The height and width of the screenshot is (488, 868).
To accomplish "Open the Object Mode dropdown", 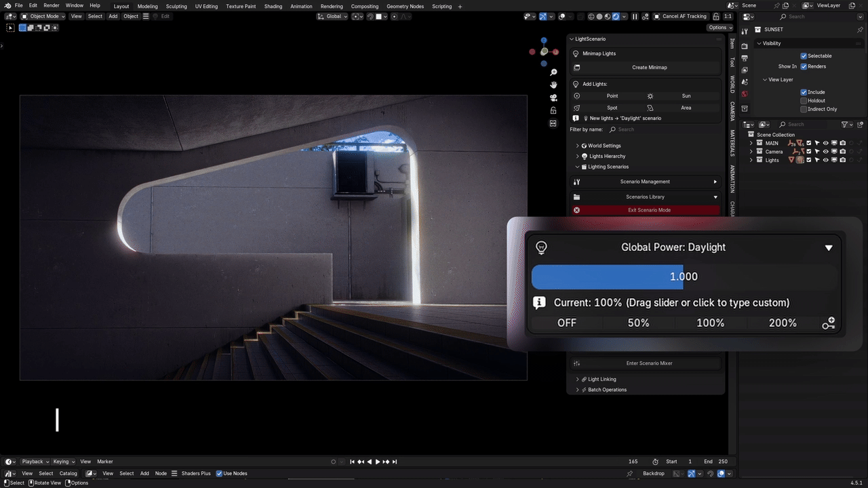I will pyautogui.click(x=43, y=16).
